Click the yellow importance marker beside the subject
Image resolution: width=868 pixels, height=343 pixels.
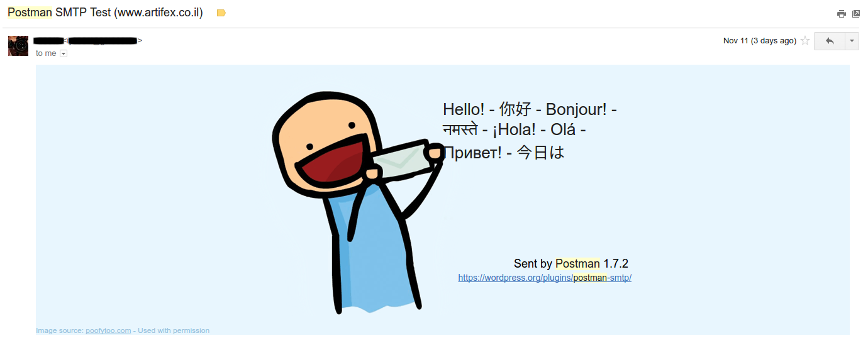(221, 13)
